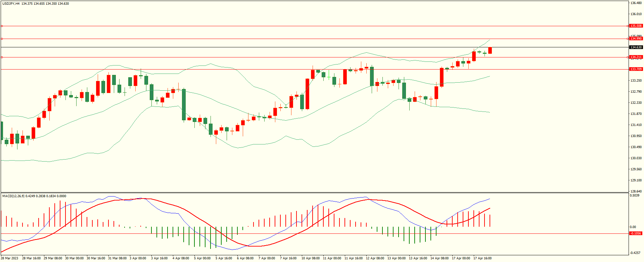644x262 pixels.
Task: Click the 13 Apr 16:00 time label
Action: [x=418, y=258]
